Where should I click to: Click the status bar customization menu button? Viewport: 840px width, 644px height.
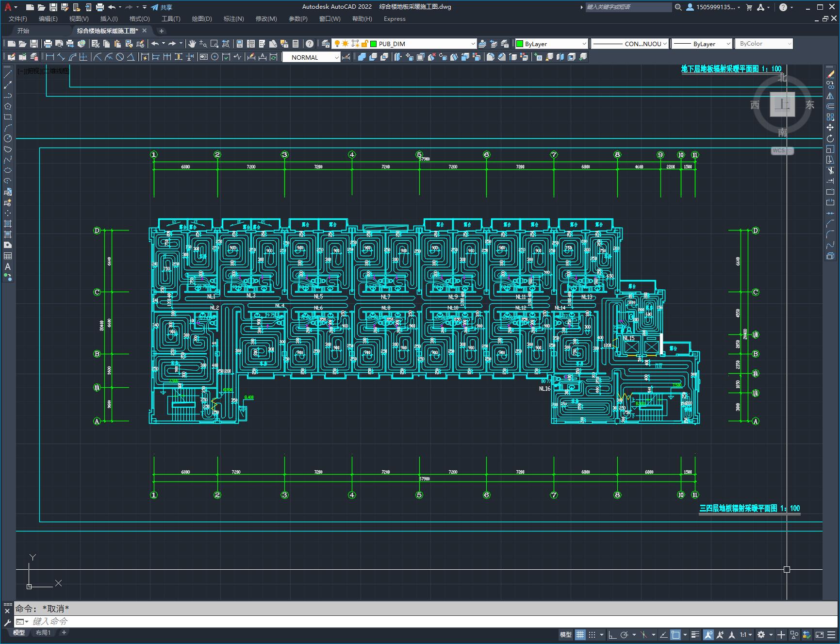[x=831, y=634]
